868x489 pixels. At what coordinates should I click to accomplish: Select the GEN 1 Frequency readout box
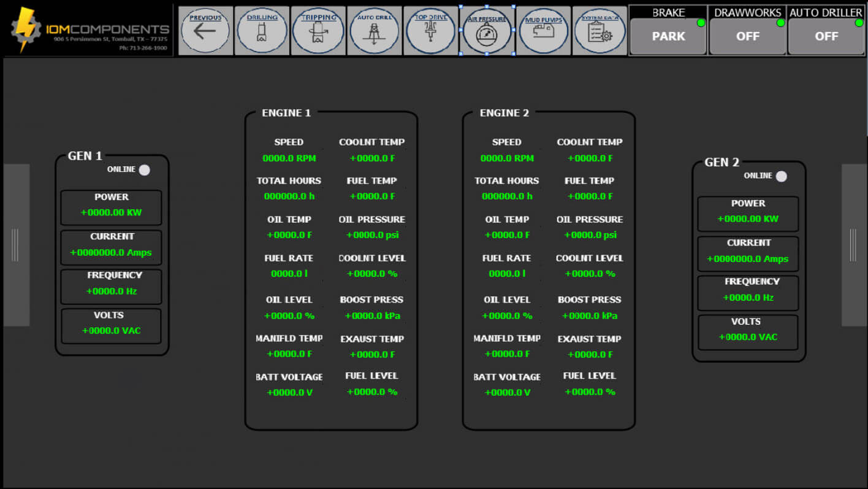point(111,287)
